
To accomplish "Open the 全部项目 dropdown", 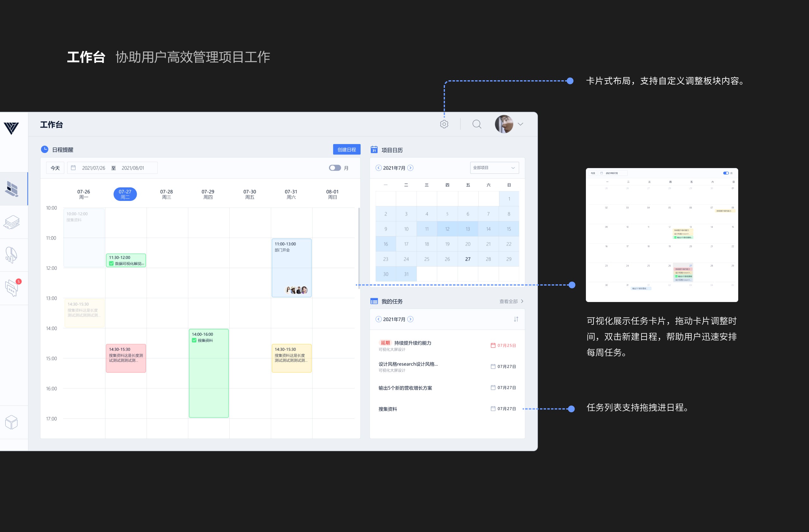I will 494,168.
